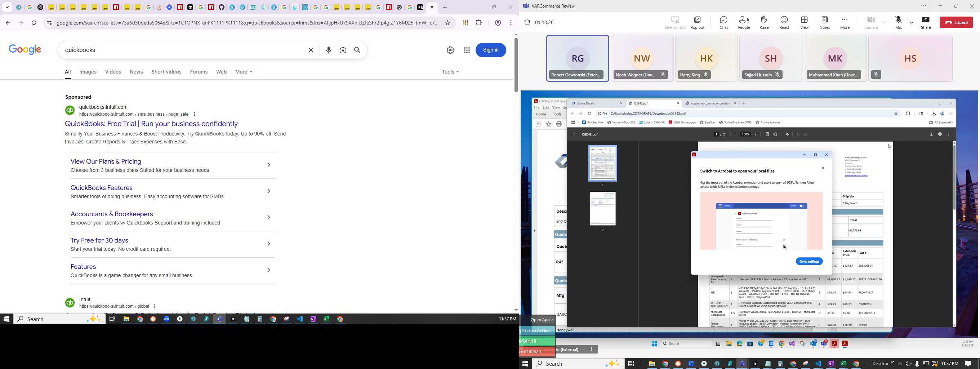Show the People participants list
Image resolution: width=980 pixels, height=369 pixels.
pos(744,22)
